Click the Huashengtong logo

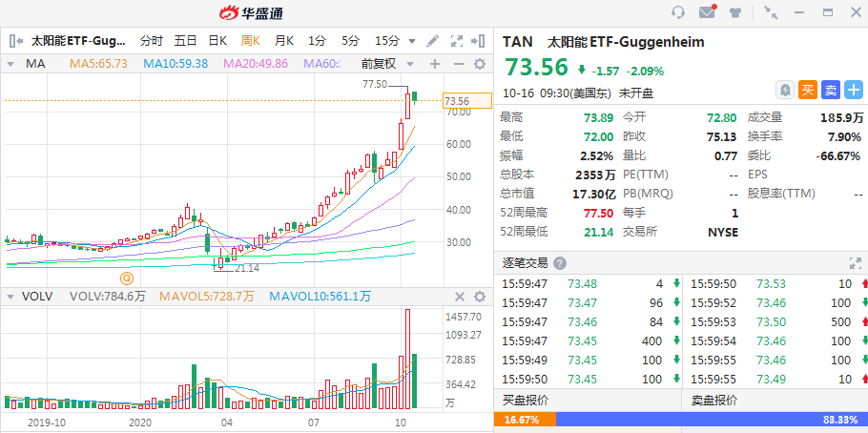251,12
